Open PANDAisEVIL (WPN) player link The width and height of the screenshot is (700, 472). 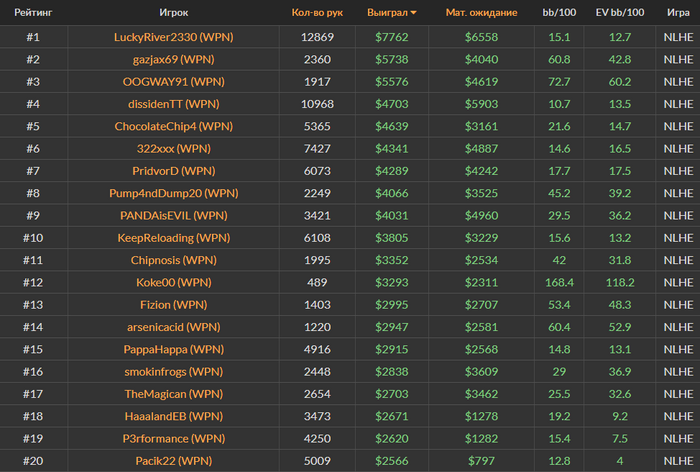click(x=174, y=216)
